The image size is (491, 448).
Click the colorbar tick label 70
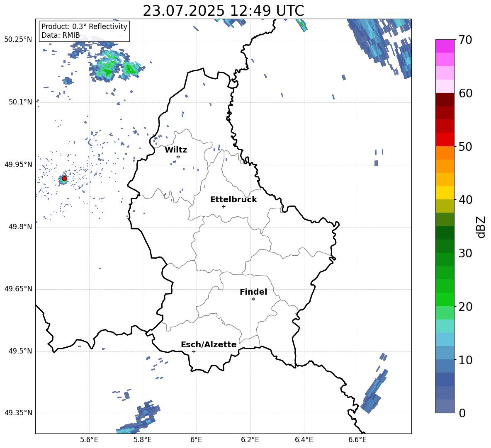click(465, 40)
